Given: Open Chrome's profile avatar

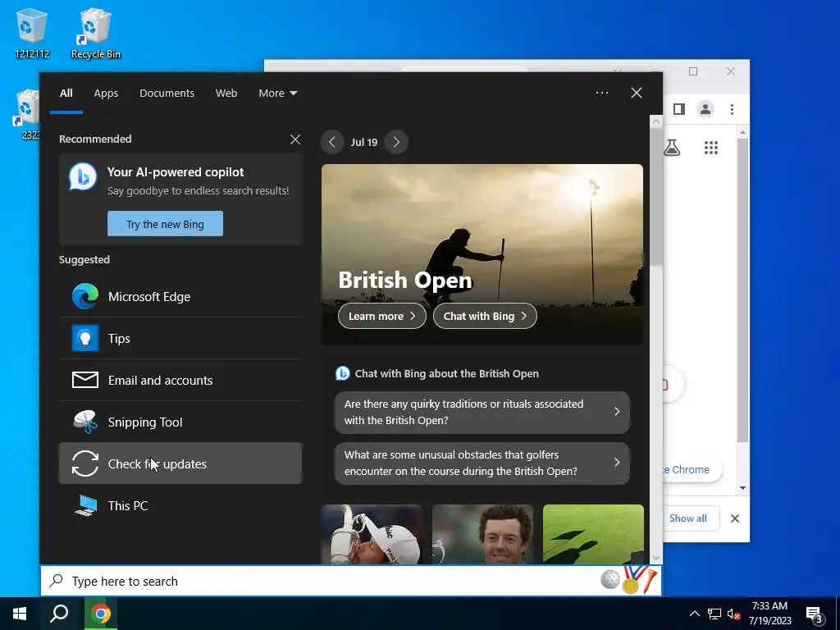Looking at the screenshot, I should (705, 109).
